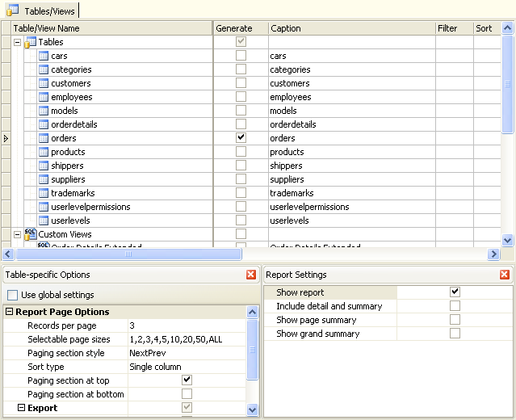
Task: Open the Tables/Views tab
Action: pos(42,10)
